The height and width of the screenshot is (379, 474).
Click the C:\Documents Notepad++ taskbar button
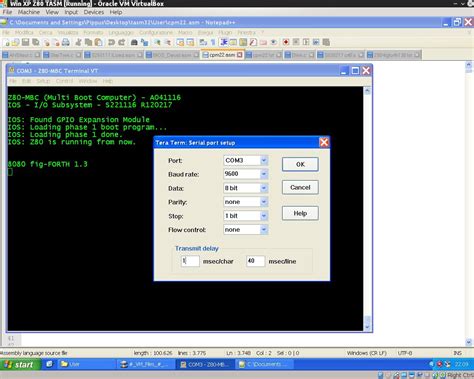pyautogui.click(x=264, y=364)
